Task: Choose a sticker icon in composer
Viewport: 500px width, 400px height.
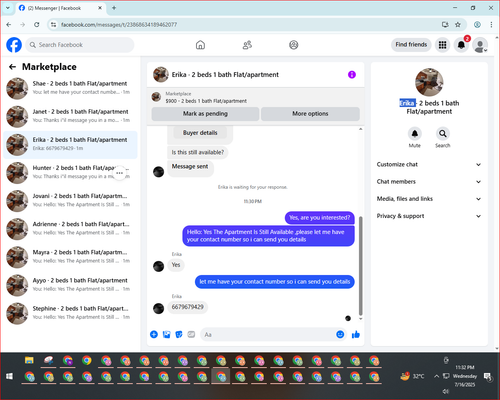Action: (179, 334)
